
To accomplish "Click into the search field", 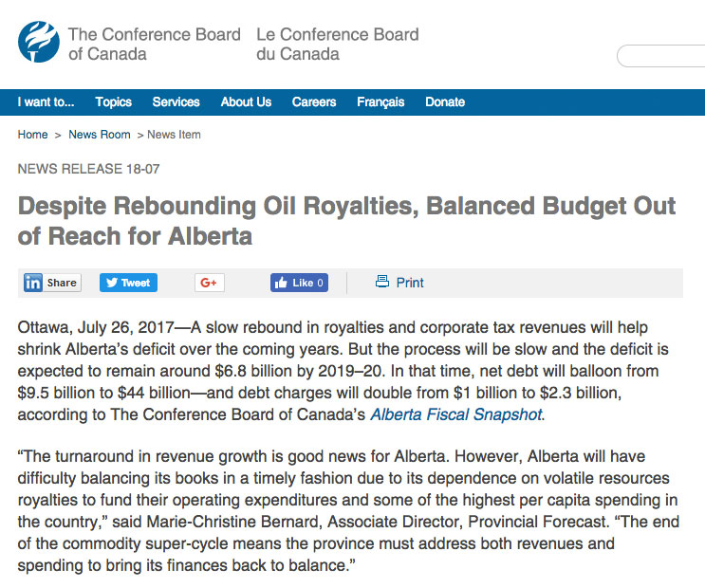I will (x=661, y=56).
